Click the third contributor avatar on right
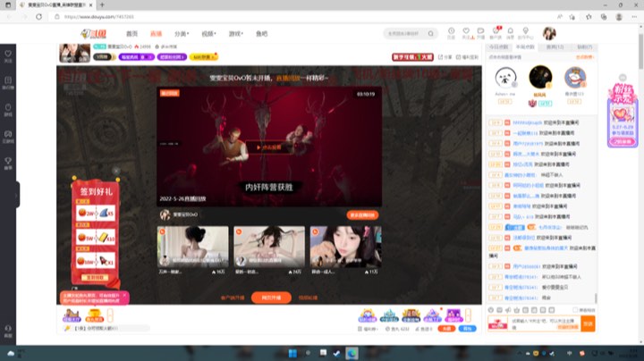644x361 pixels. 574,77
